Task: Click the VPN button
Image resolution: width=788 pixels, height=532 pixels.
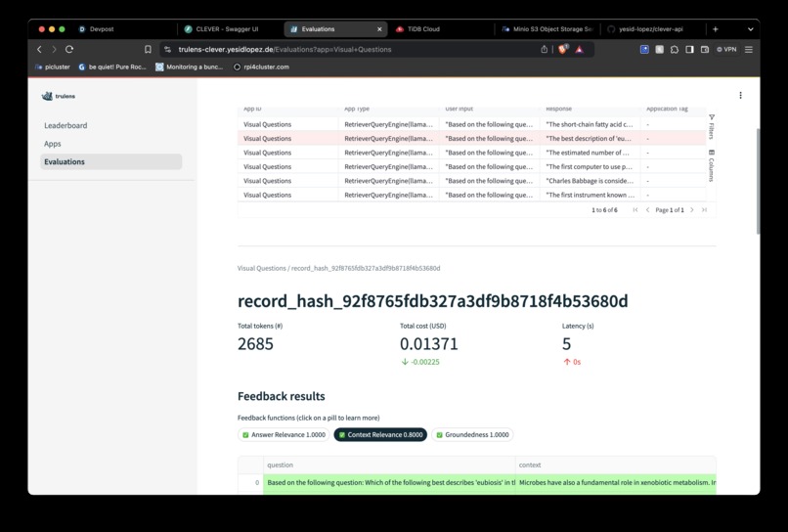Action: [726, 49]
